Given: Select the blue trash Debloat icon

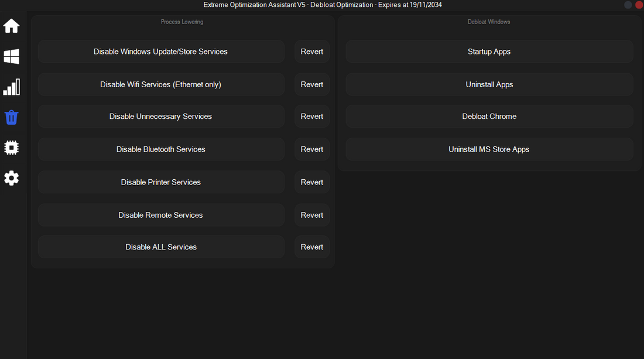Looking at the screenshot, I should pos(12,117).
